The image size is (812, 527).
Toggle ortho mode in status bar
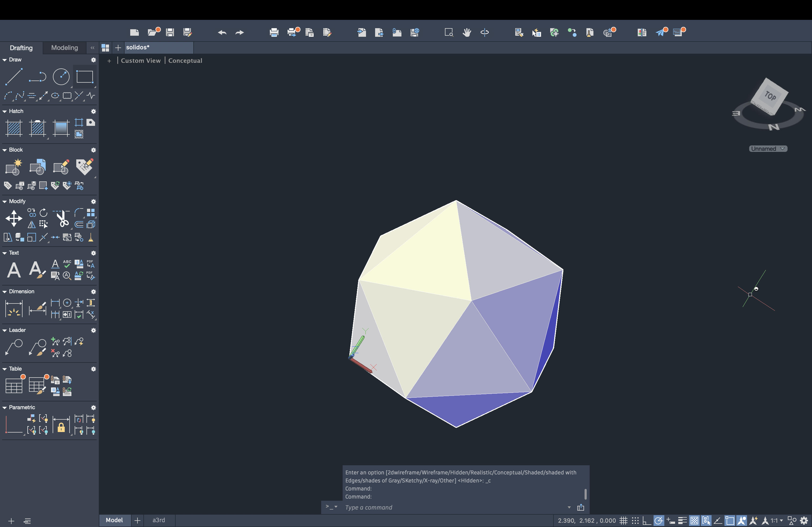[x=647, y=521]
